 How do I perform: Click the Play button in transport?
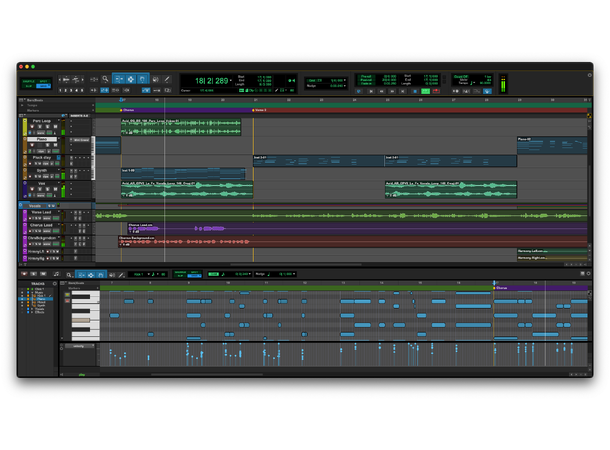(x=425, y=91)
